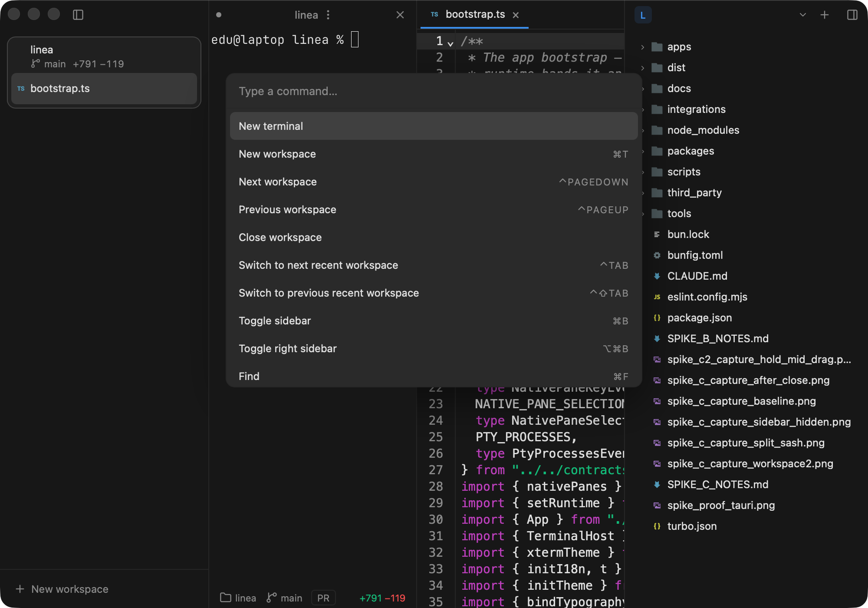868x608 pixels.
Task: Select Previous workspace command
Action: pyautogui.click(x=434, y=210)
